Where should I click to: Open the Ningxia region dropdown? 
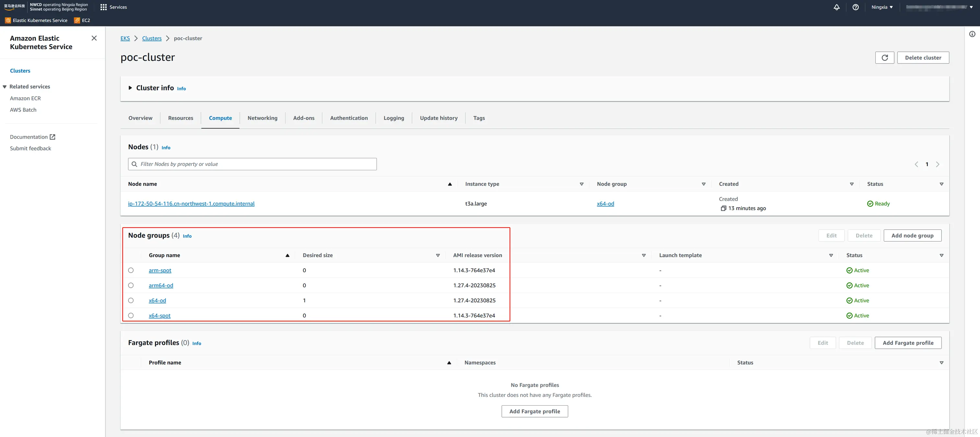coord(882,7)
